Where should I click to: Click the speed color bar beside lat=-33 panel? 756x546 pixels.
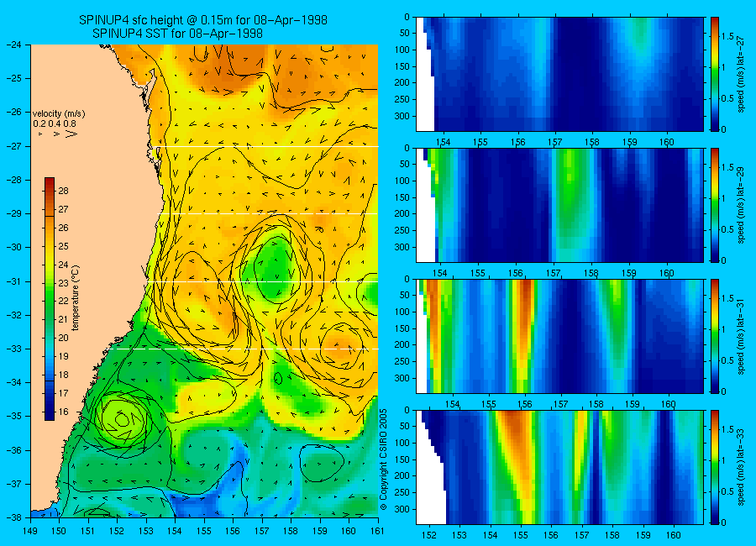point(715,467)
